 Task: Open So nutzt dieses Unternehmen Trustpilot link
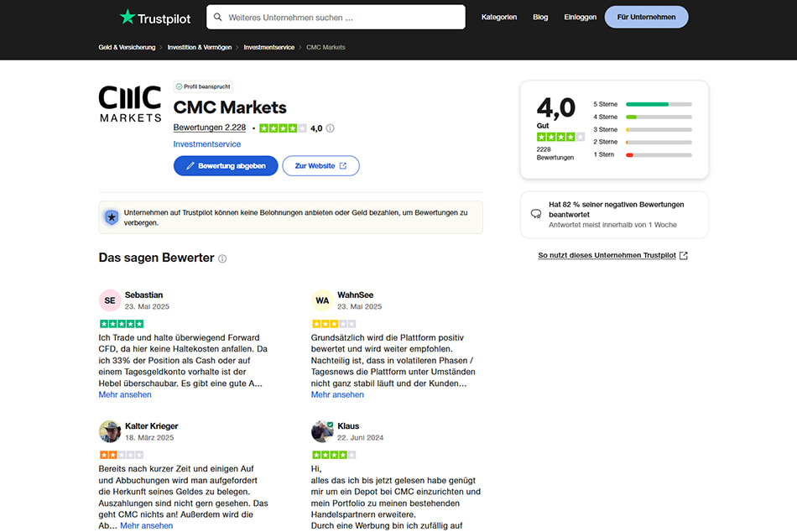(612, 255)
